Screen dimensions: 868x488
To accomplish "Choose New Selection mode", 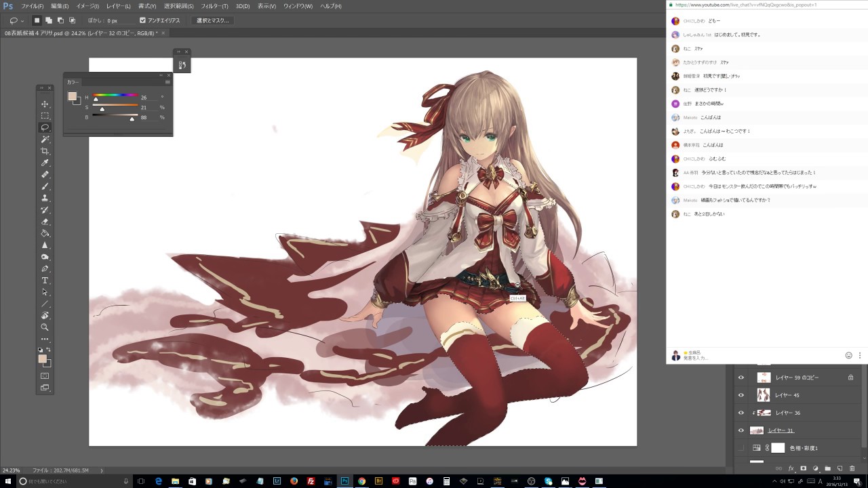I will pyautogui.click(x=37, y=20).
